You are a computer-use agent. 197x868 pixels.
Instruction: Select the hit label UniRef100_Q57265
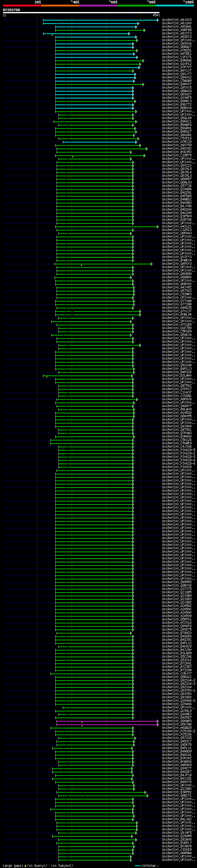[177, 738]
